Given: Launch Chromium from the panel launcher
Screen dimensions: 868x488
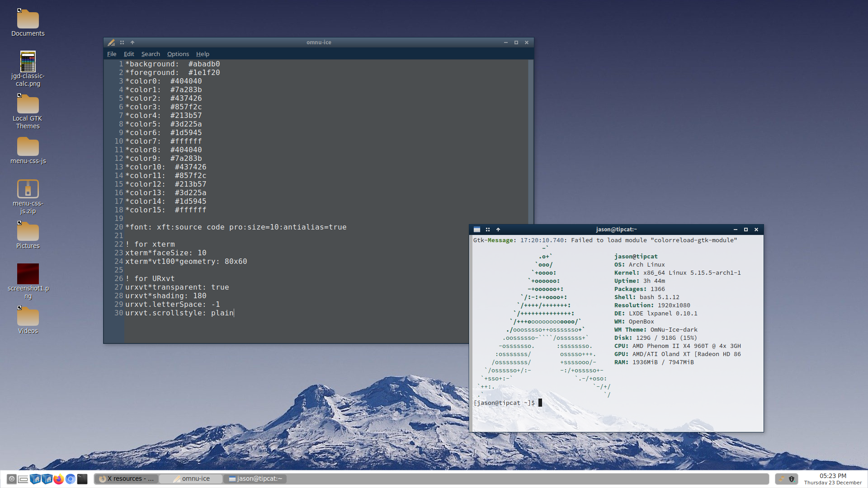Looking at the screenshot, I should [71, 479].
